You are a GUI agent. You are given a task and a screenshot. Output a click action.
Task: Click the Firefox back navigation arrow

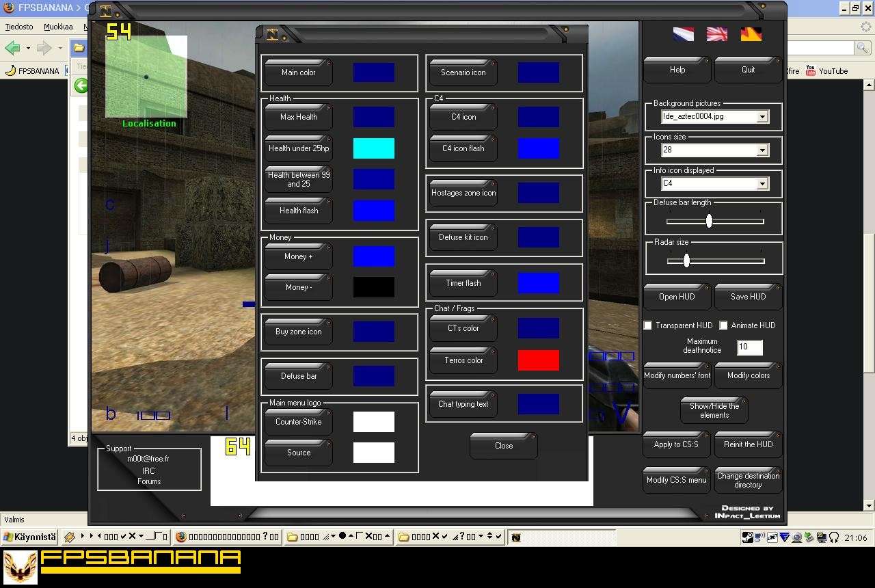click(x=13, y=48)
